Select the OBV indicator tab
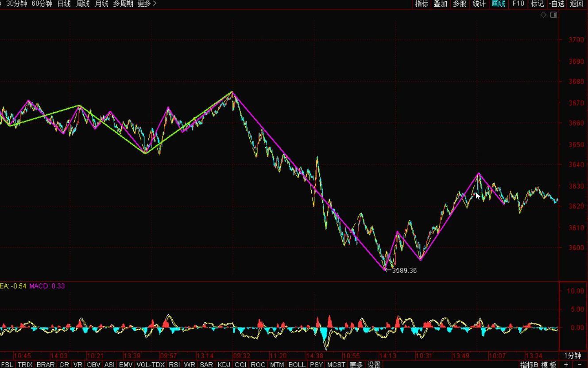This screenshot has width=588, height=368. 93,364
